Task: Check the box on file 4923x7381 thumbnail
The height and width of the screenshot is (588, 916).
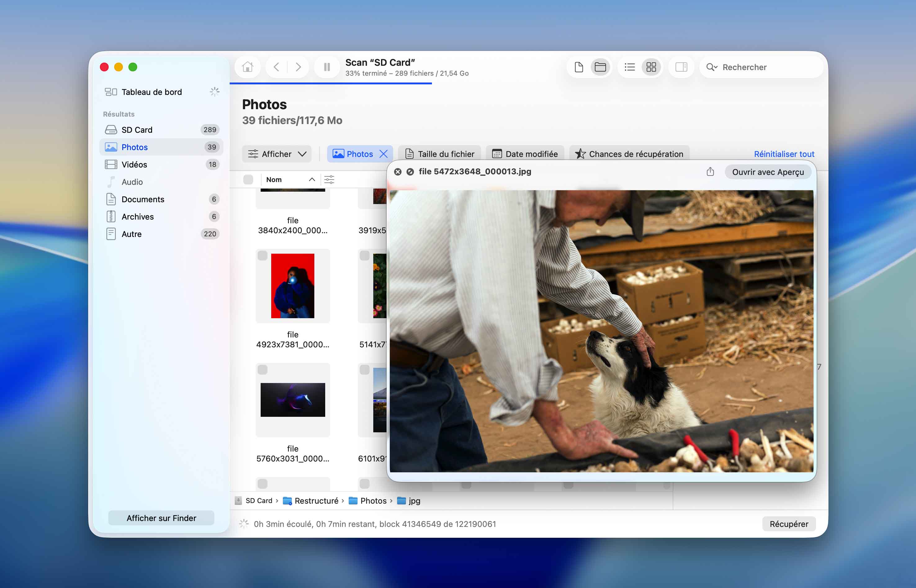Action: point(263,256)
